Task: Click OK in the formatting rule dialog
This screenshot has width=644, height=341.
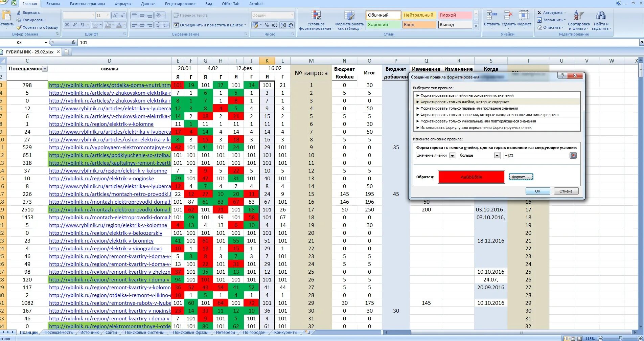Action: point(537,191)
